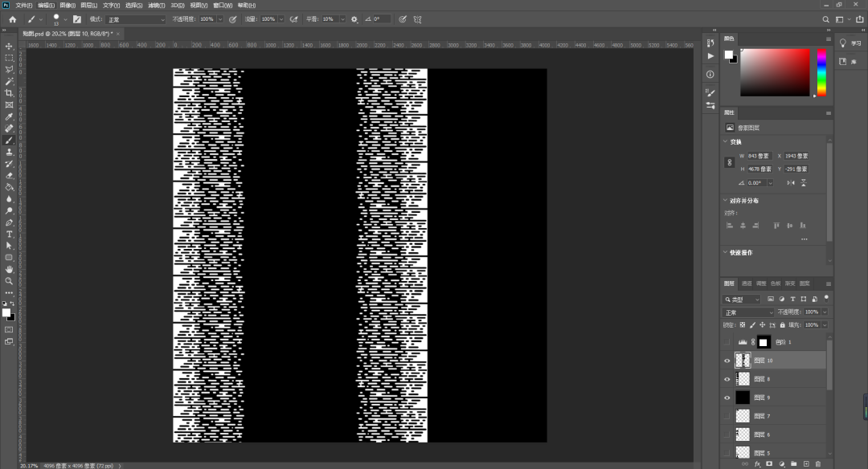The width and height of the screenshot is (868, 469).
Task: Click the Pen tool icon
Action: pyautogui.click(x=9, y=223)
